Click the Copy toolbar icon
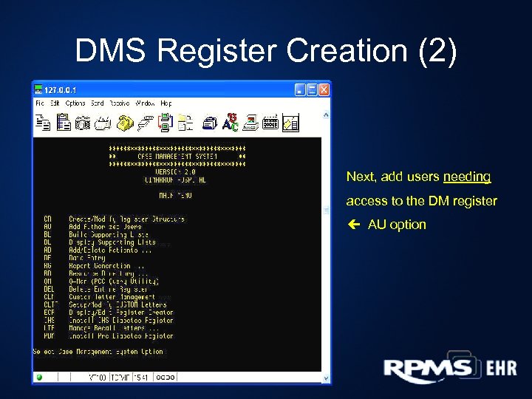532x399 pixels. [43, 123]
